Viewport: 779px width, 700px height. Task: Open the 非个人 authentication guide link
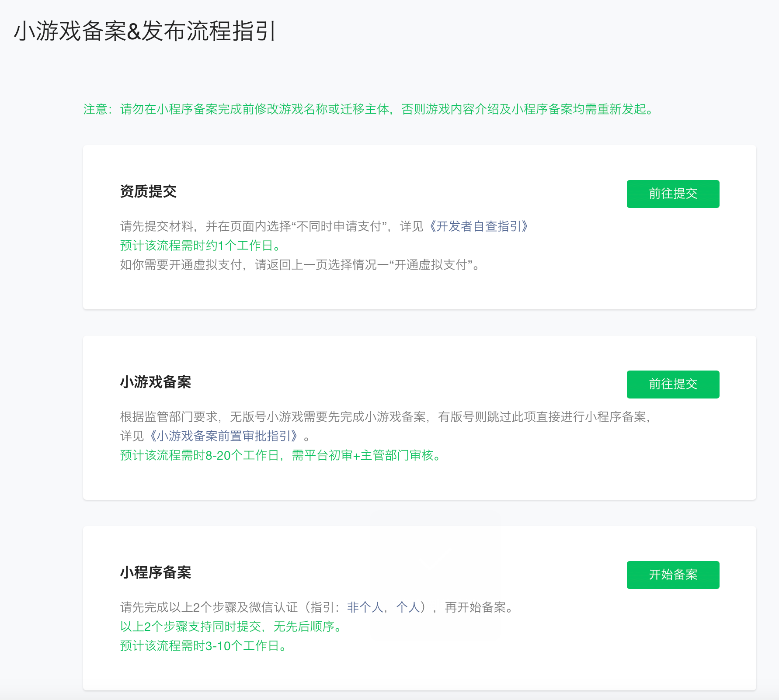365,607
